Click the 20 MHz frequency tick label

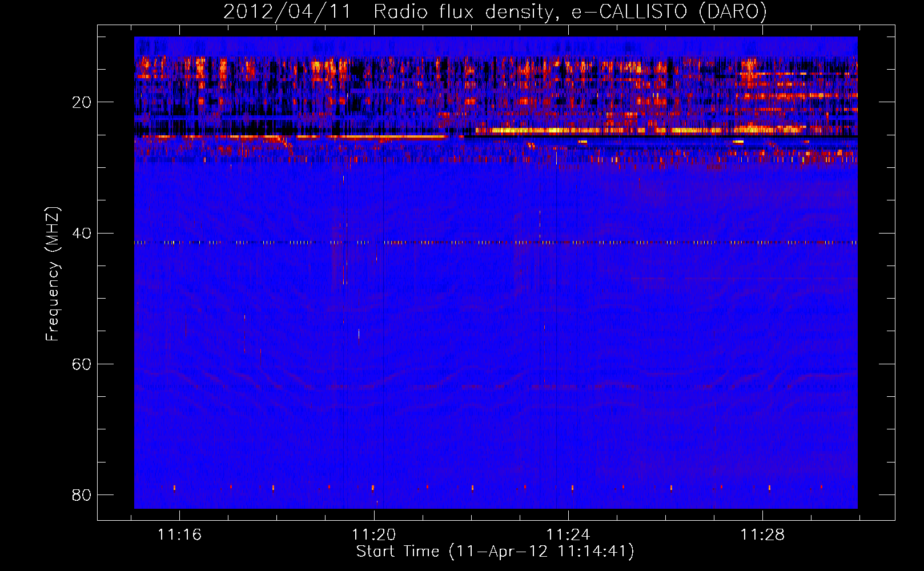pos(82,102)
